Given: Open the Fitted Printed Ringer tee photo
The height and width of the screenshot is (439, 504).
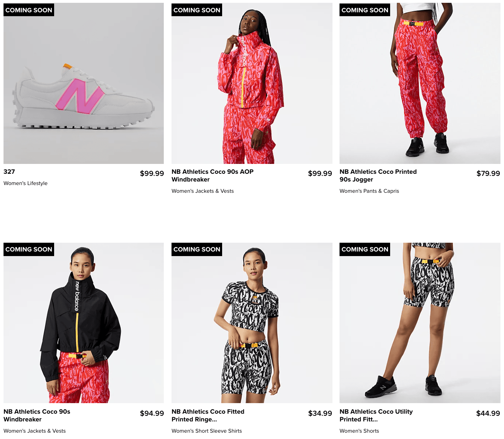Looking at the screenshot, I should click(252, 323).
